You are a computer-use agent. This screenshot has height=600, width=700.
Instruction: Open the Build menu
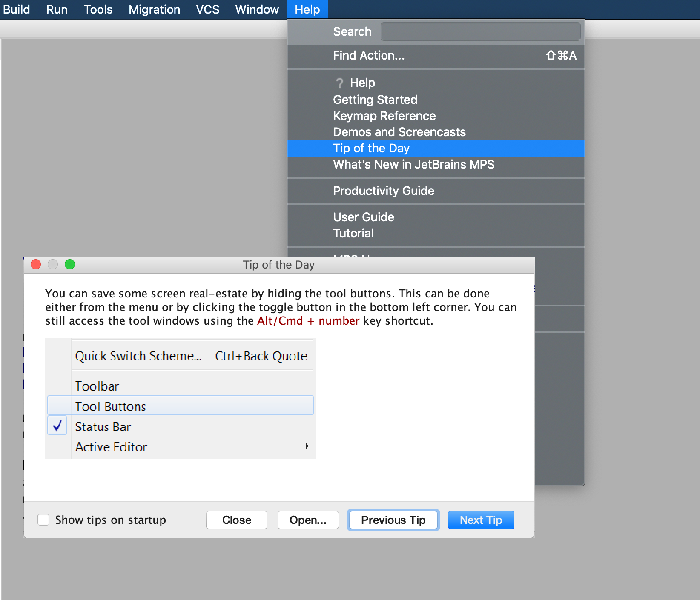coord(16,9)
